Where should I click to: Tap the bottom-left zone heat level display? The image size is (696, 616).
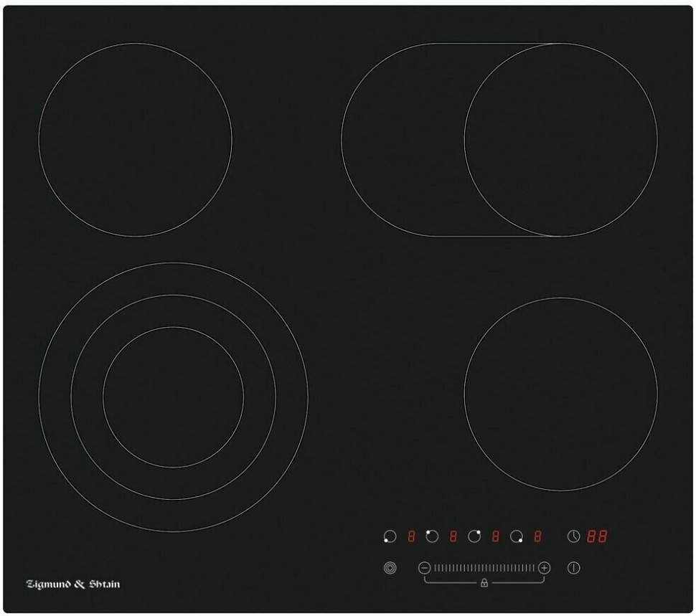point(411,536)
